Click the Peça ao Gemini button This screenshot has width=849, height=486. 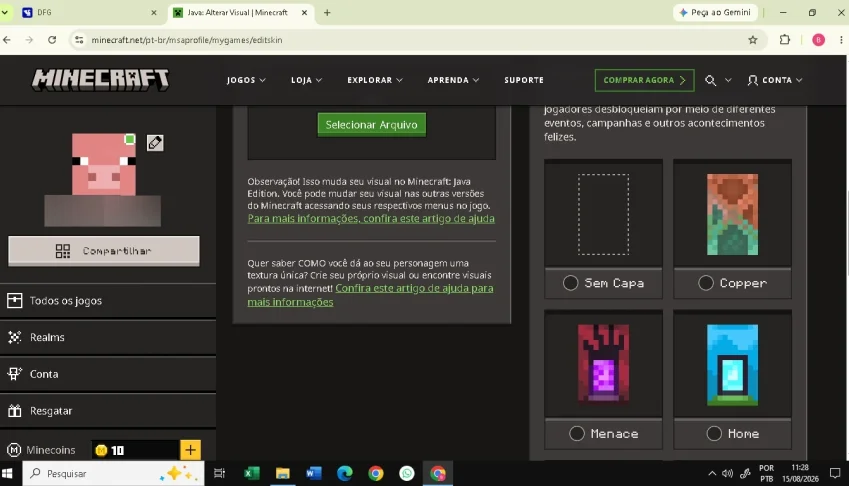(x=715, y=12)
